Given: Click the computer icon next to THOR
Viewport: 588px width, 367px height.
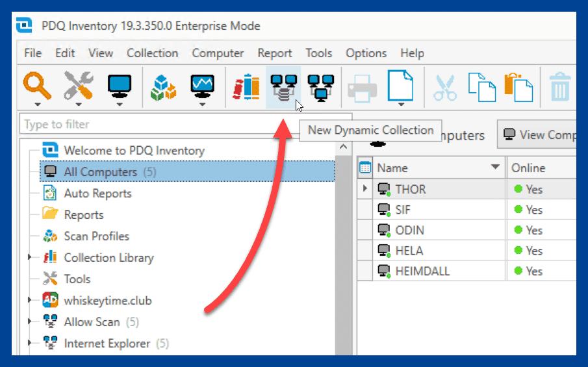Looking at the screenshot, I should pyautogui.click(x=384, y=189).
